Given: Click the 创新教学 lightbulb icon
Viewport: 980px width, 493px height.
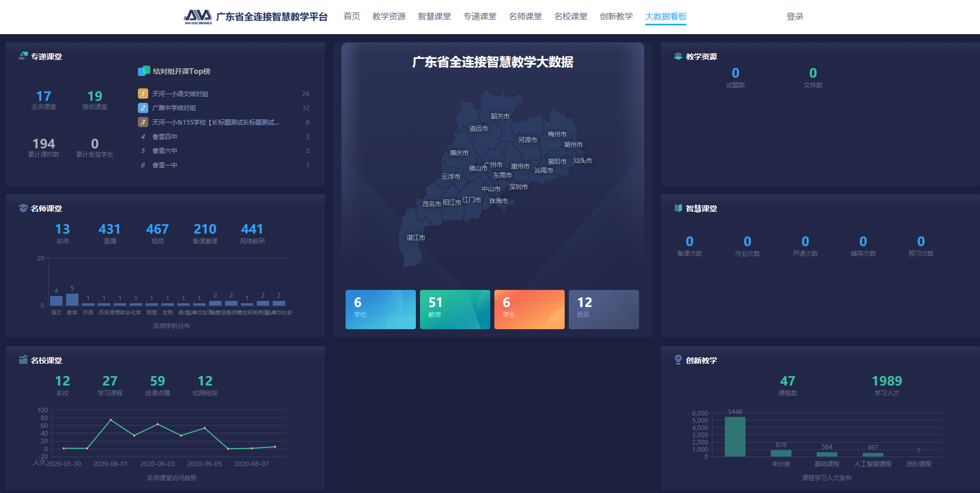Looking at the screenshot, I should [x=678, y=359].
